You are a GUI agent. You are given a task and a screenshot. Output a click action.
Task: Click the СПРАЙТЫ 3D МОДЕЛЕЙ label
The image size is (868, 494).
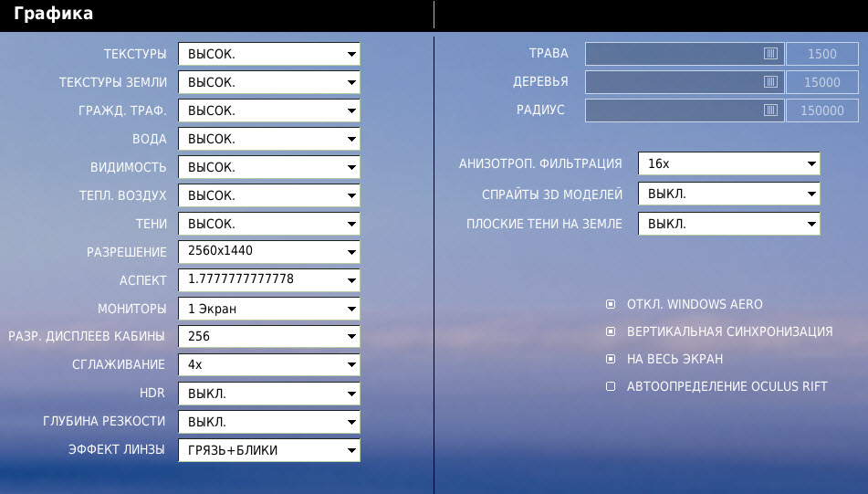[552, 194]
